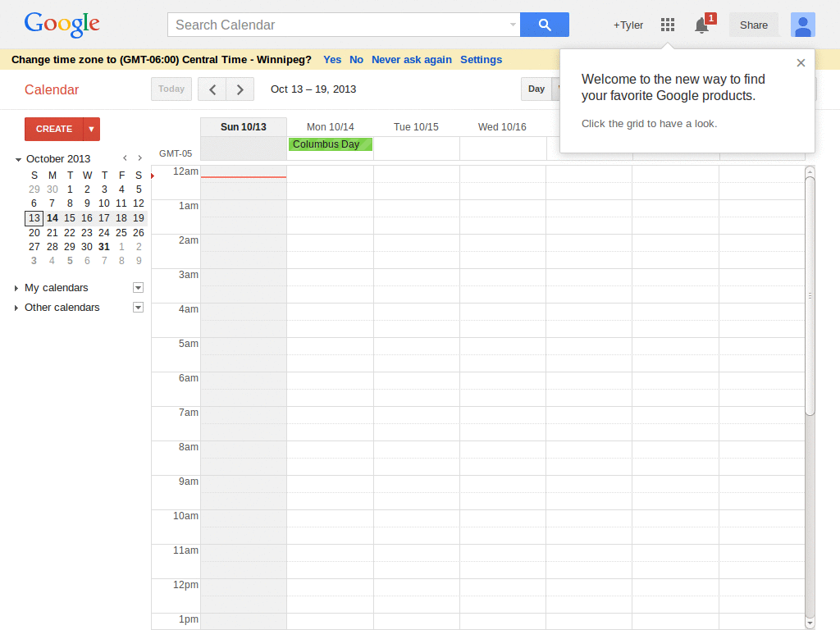Open search options dropdown arrow

pyautogui.click(x=513, y=25)
